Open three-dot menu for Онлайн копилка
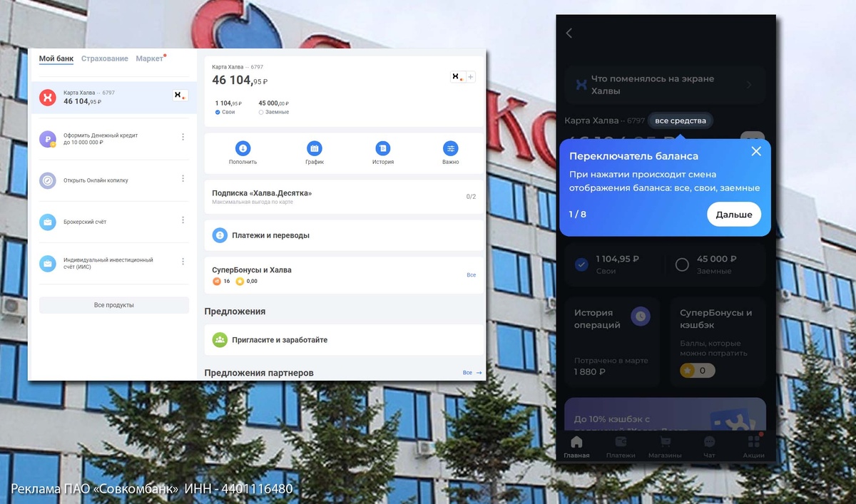Image resolution: width=856 pixels, height=504 pixels. (183, 178)
